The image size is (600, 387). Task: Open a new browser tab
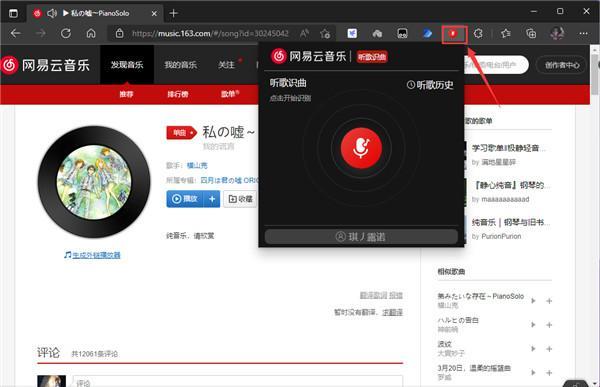click(x=173, y=13)
